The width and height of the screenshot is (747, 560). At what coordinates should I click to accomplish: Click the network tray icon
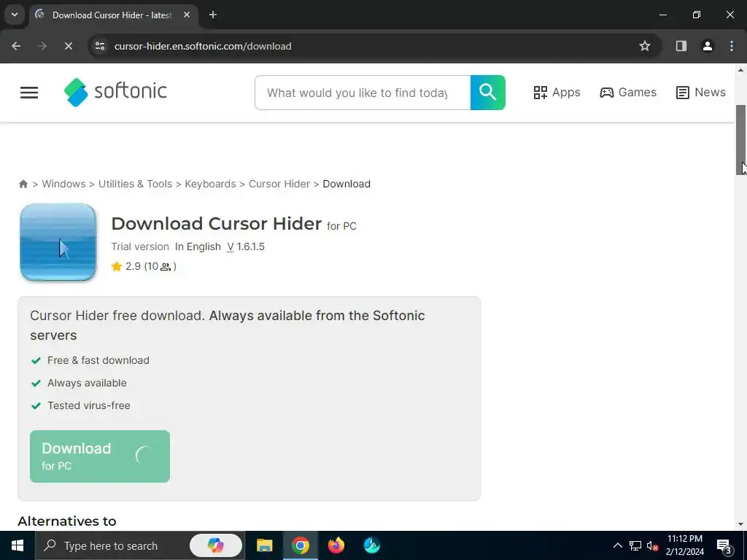pyautogui.click(x=635, y=545)
